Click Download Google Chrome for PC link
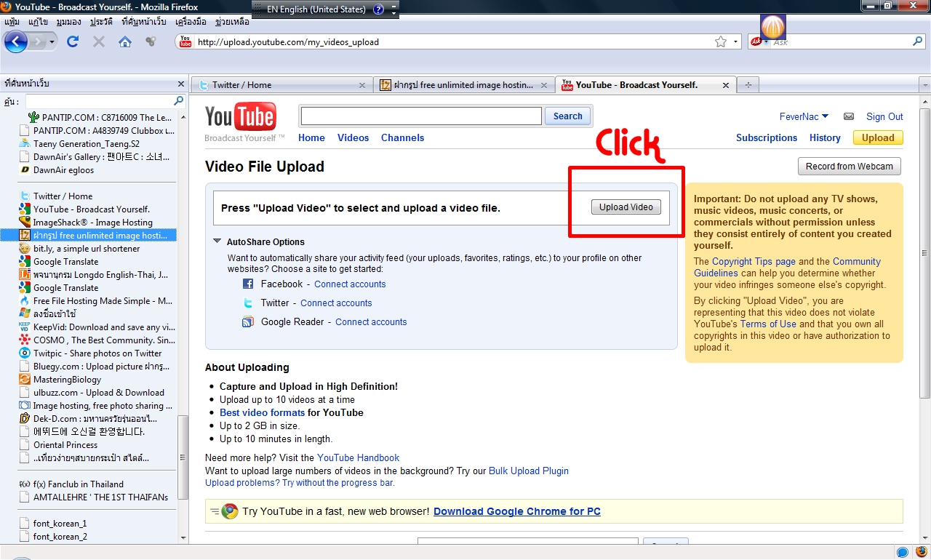Screen dimensions: 931x560 point(517,511)
